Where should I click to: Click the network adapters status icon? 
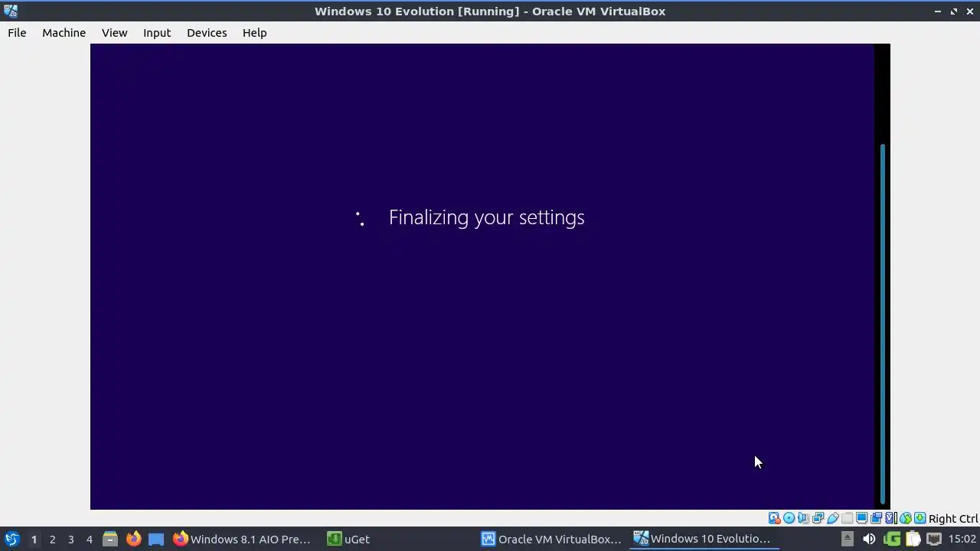(818, 518)
